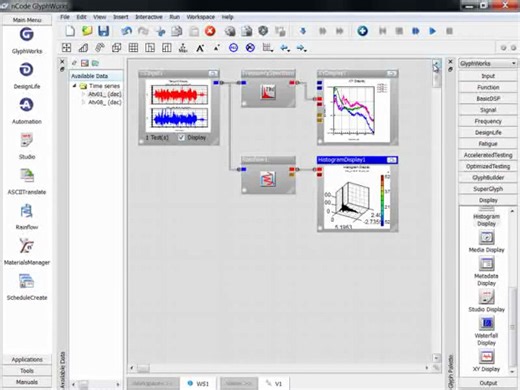
Task: Click the Tools section button
Action: 27,371
